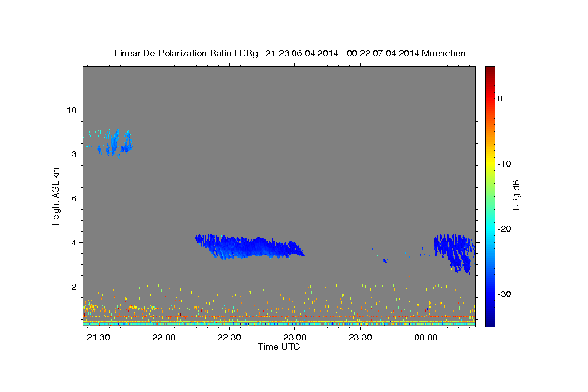588x392 pixels.
Task: Pick the dark red top of colorbar
Action: [x=490, y=70]
